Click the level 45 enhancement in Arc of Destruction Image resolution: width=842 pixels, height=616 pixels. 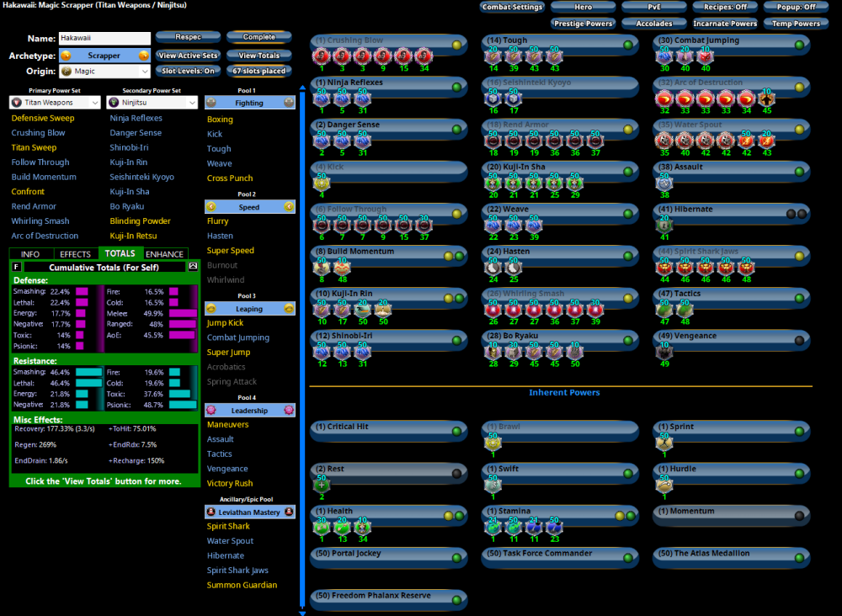[x=766, y=99]
